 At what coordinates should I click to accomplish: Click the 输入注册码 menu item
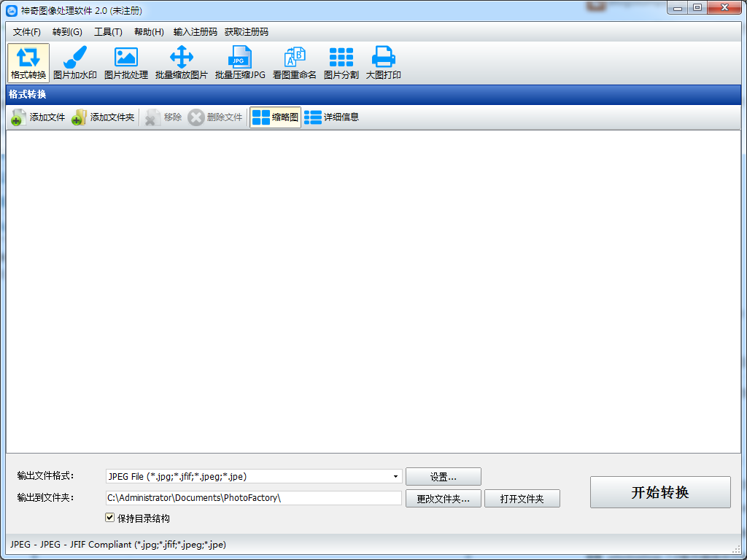point(196,32)
